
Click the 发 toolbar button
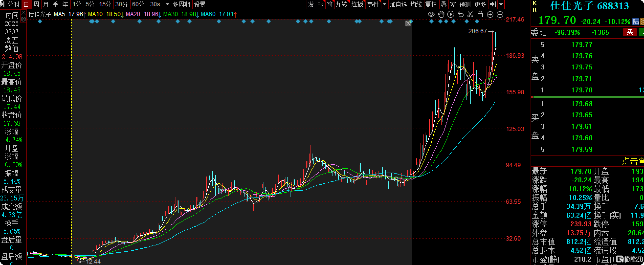311,4
